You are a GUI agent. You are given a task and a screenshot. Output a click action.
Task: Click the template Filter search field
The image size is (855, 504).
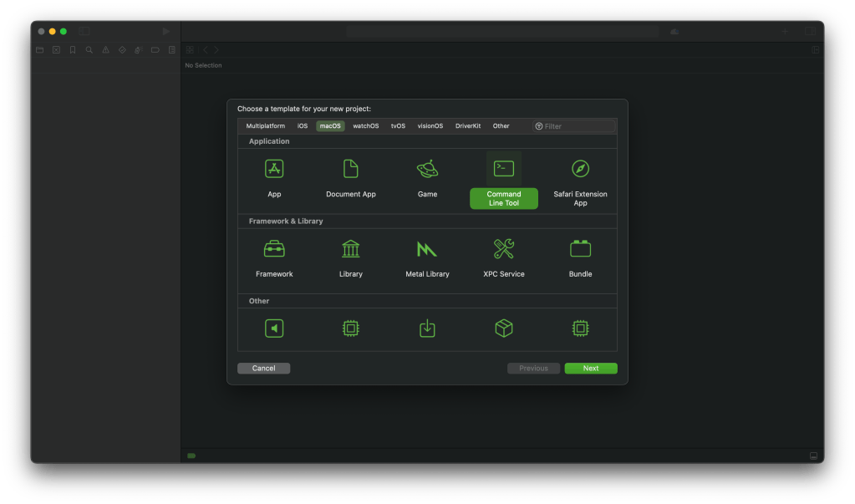(578, 126)
